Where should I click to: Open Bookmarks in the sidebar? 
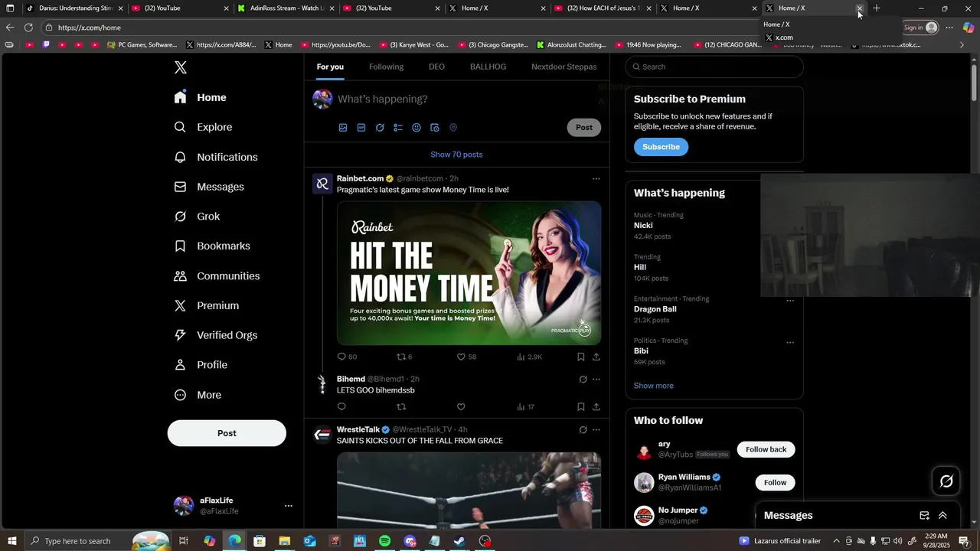click(x=212, y=246)
